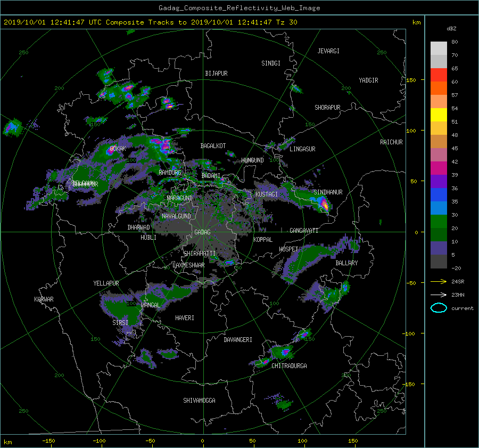This screenshot has height=448, width=479.
Task: Click the LINGASUR city label
Action: 302,149
